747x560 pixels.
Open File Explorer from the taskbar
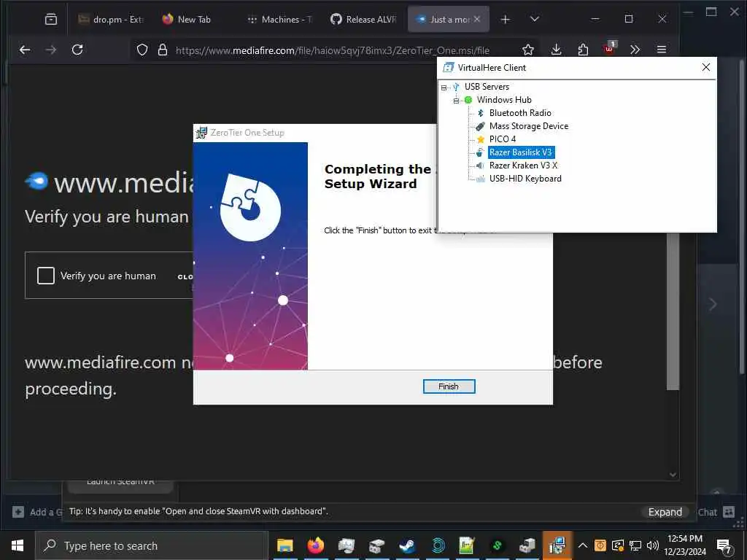(285, 545)
